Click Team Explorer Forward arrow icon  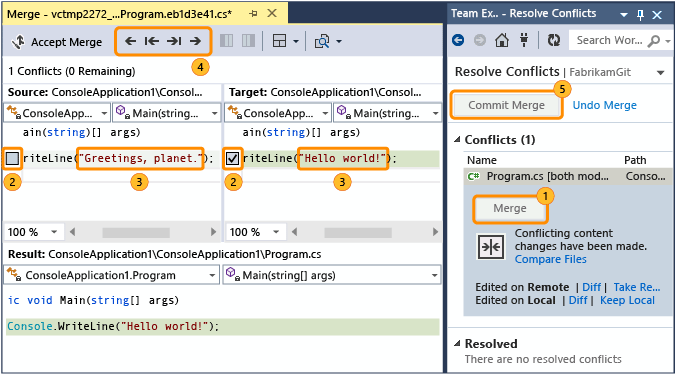point(480,40)
